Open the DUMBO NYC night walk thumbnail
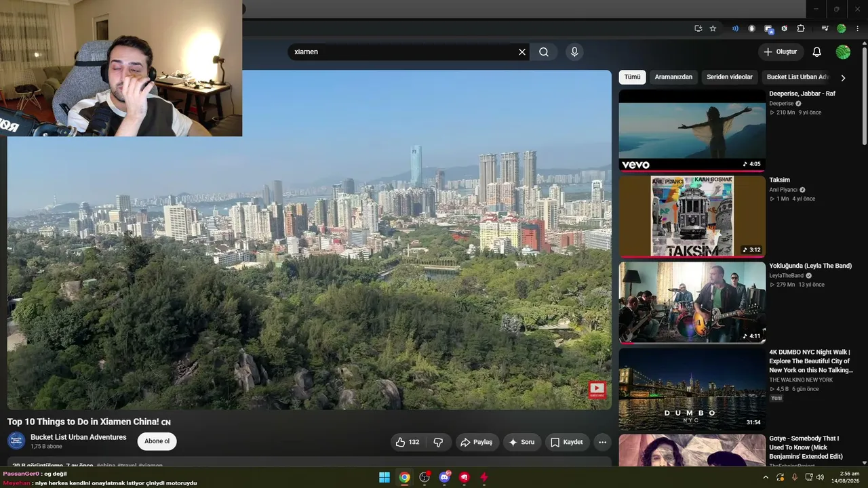The image size is (868, 488). pyautogui.click(x=692, y=389)
